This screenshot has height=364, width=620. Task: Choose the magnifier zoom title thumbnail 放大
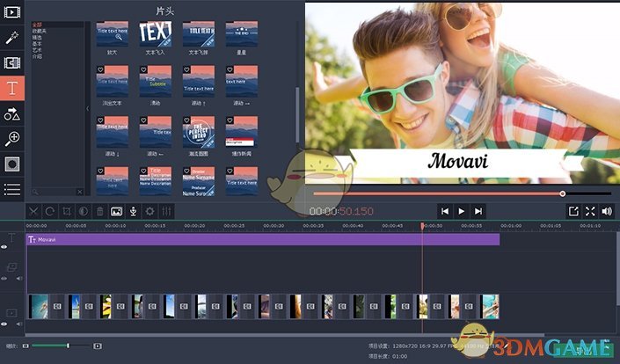(113, 33)
